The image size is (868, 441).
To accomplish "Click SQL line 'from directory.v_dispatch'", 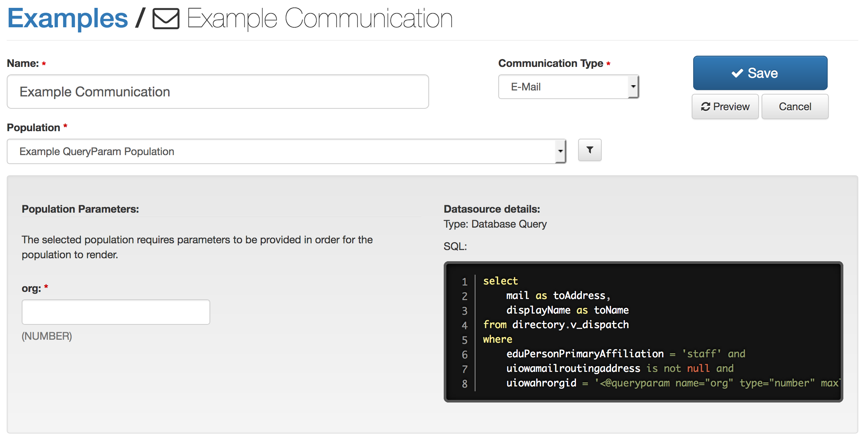I will [x=556, y=324].
